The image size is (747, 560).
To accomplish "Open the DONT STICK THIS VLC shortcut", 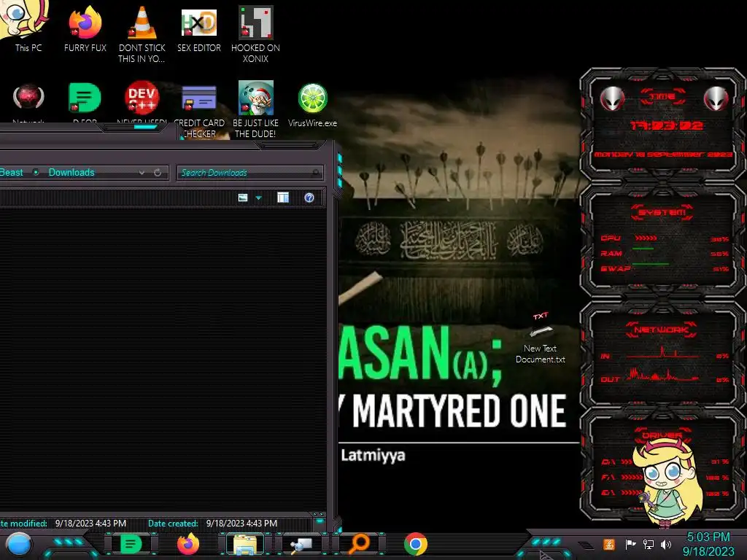I will pyautogui.click(x=142, y=34).
